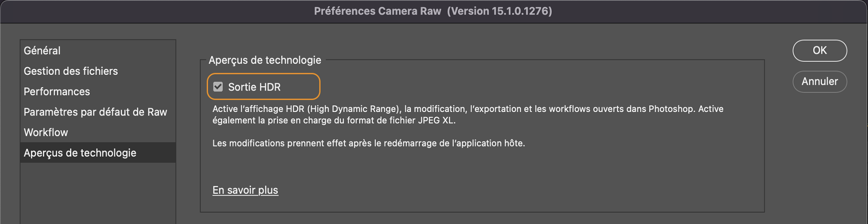Click empty sidebar space below Aperçus de technologie
The height and width of the screenshot is (224, 868).
[98, 192]
